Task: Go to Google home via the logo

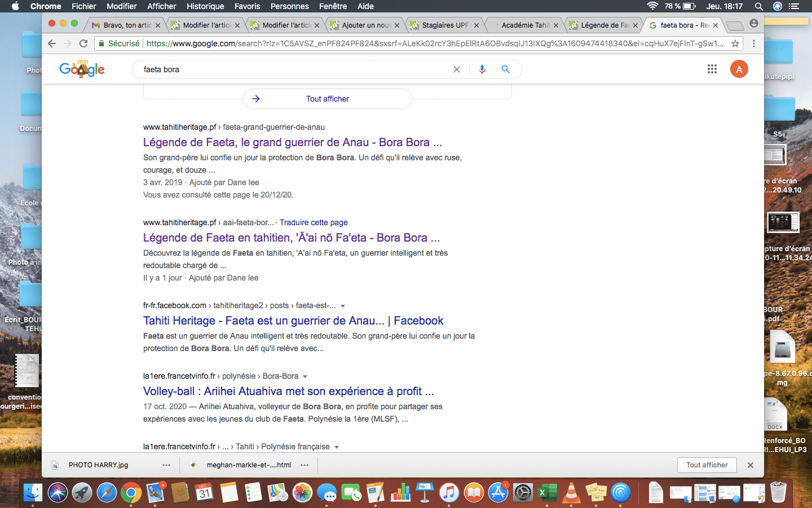Action: (x=82, y=69)
